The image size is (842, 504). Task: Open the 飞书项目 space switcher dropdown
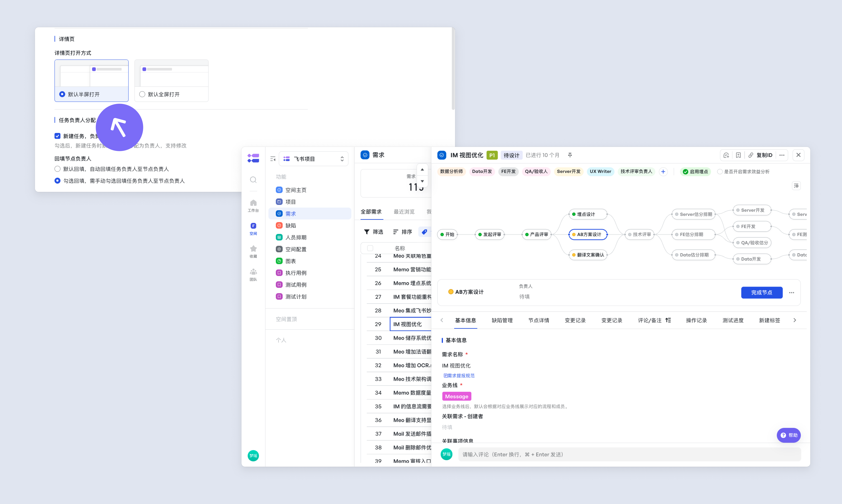(313, 159)
